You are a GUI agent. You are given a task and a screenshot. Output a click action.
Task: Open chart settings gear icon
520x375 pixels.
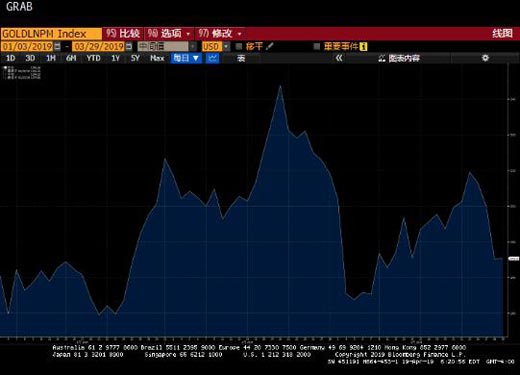[485, 58]
